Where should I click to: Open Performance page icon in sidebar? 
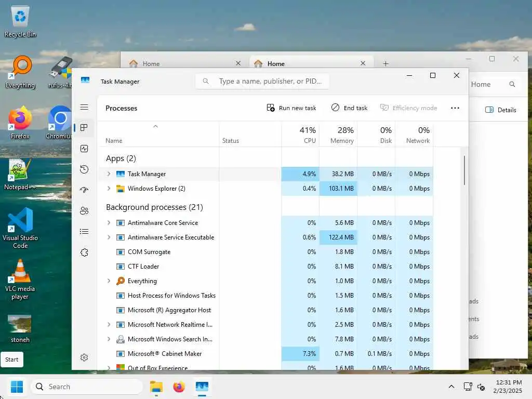pos(84,149)
